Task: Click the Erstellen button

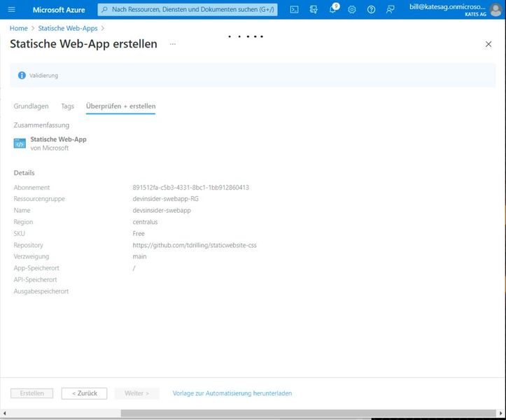Action: [31, 393]
